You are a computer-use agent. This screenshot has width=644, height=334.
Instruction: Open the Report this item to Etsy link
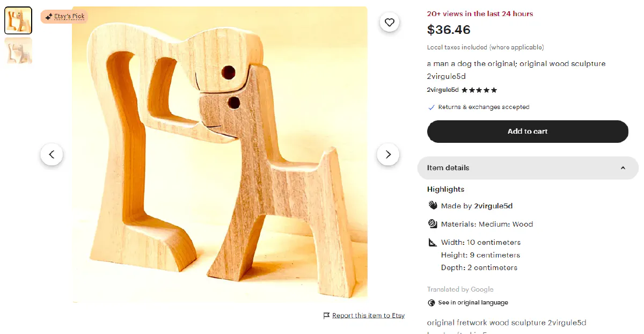pos(368,316)
